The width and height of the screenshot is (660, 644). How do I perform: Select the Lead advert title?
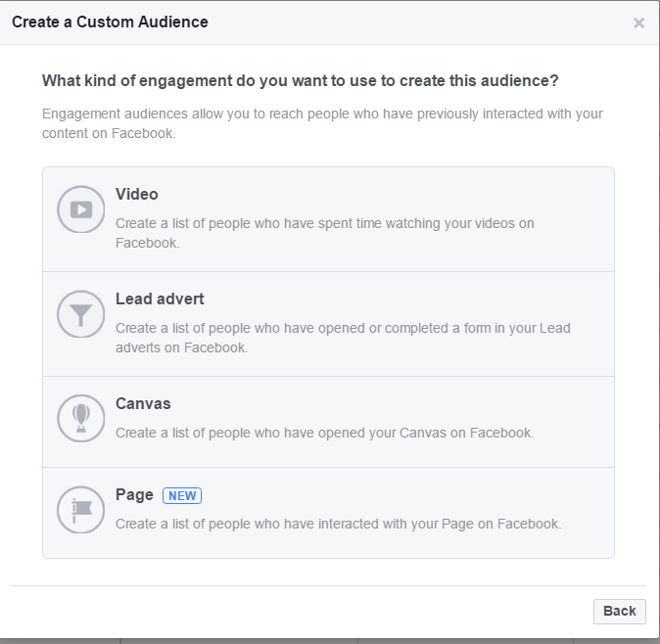point(160,299)
